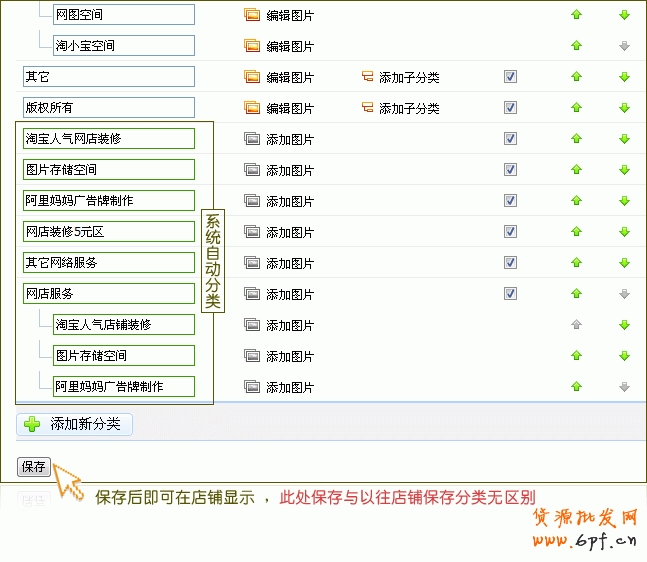Image resolution: width=647 pixels, height=562 pixels.
Task: Toggle checkbox in 其它 row
Action: (510, 77)
